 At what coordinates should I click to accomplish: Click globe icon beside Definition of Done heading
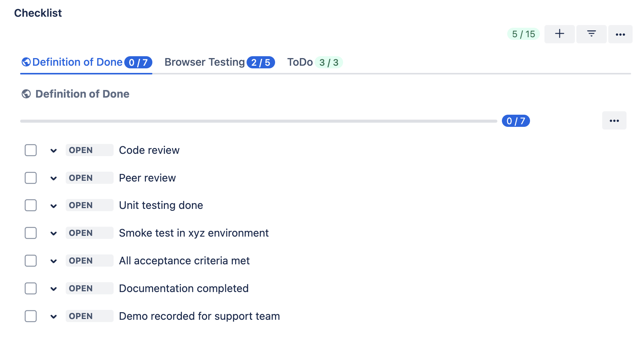click(26, 94)
